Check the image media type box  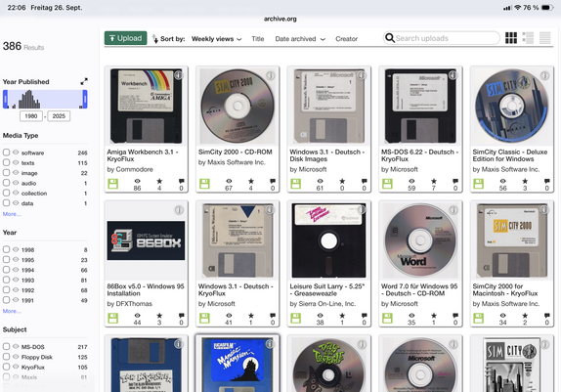pos(6,172)
